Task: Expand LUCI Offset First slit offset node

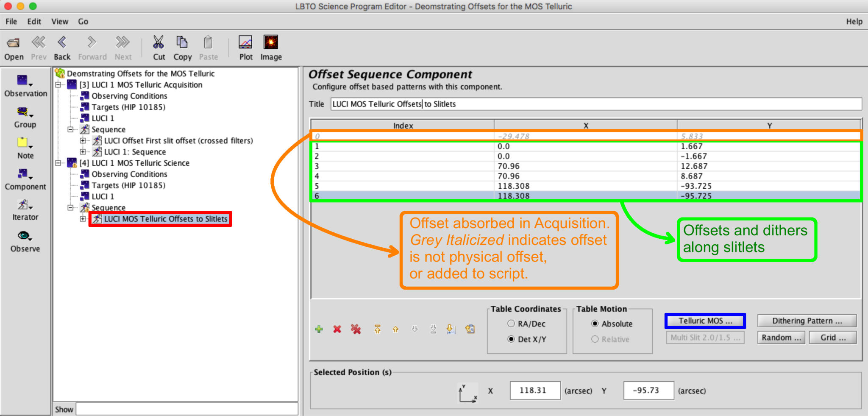Action: pos(83,140)
